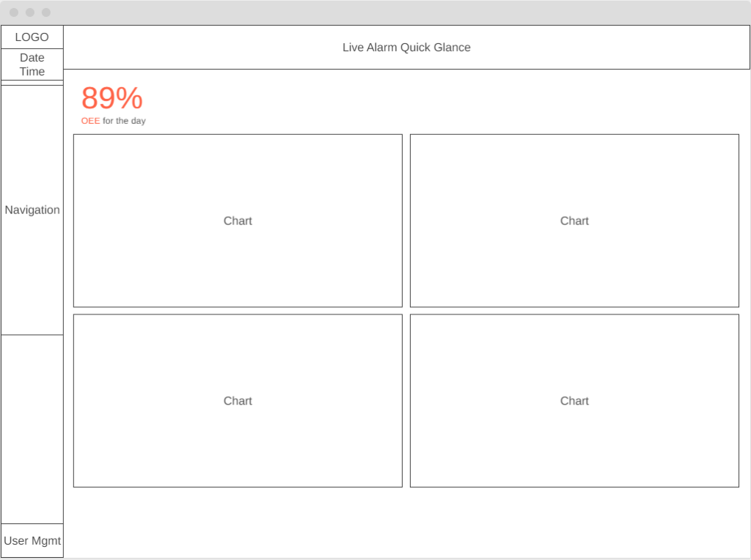Click empty sidebar panel below Navigation
Viewport: 751px width, 560px height.
(32, 429)
